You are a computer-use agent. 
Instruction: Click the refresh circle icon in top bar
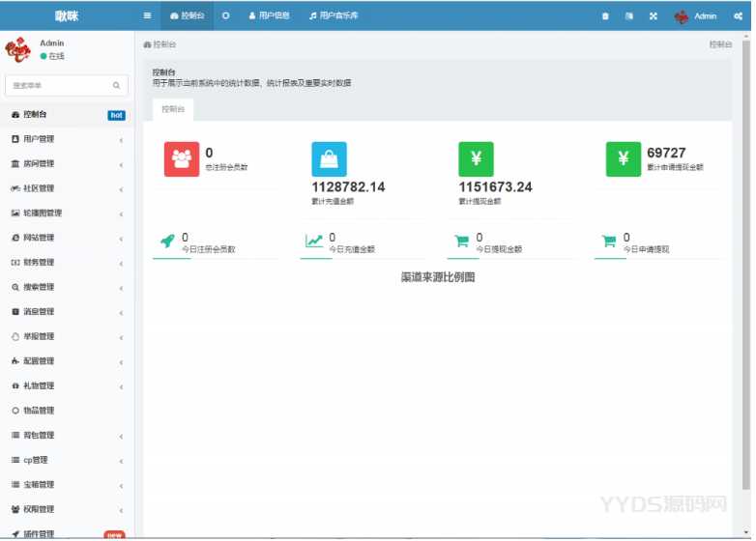226,16
